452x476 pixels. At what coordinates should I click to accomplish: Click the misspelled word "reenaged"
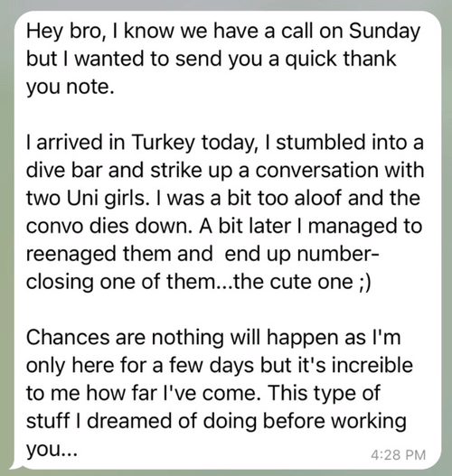(x=71, y=254)
